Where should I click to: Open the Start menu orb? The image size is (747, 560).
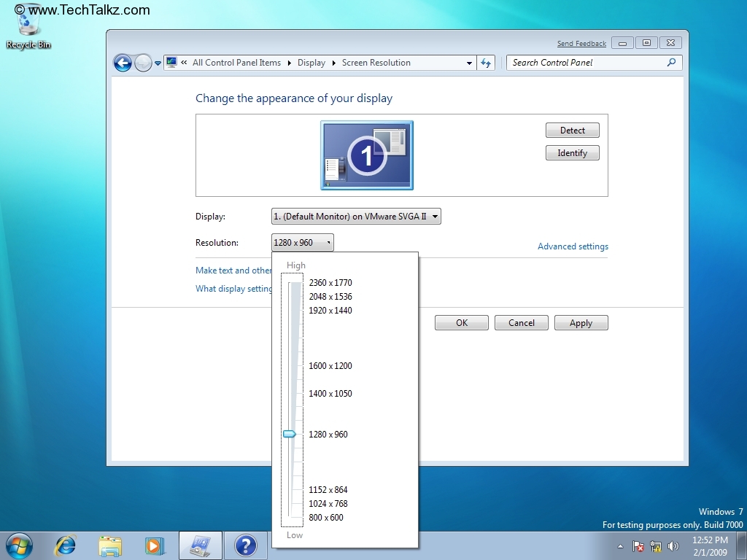[19, 545]
